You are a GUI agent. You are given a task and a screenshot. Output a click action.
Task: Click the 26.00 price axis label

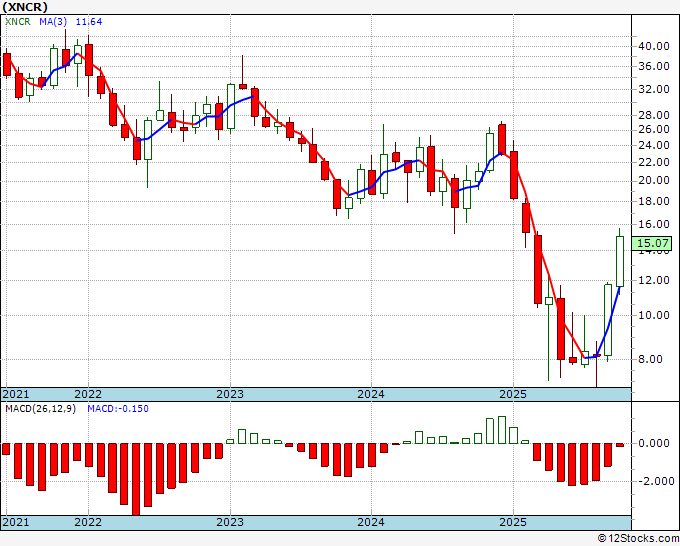pyautogui.click(x=654, y=130)
